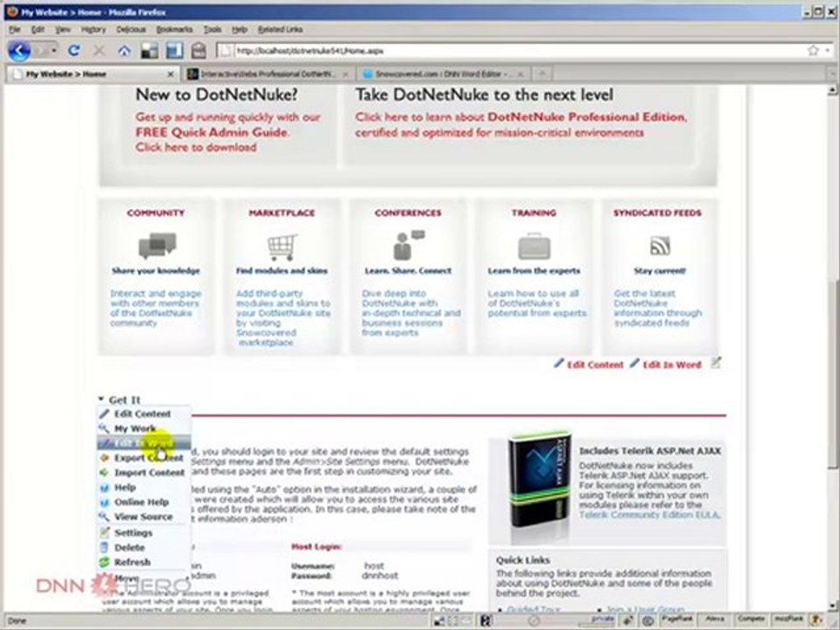Viewport: 840px width, 630px height.
Task: Open the Telerik Community Edition EULA link
Action: pyautogui.click(x=648, y=514)
